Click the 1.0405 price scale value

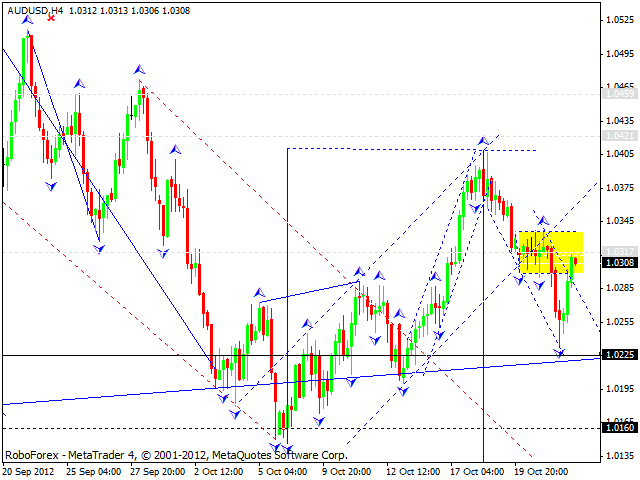point(620,154)
